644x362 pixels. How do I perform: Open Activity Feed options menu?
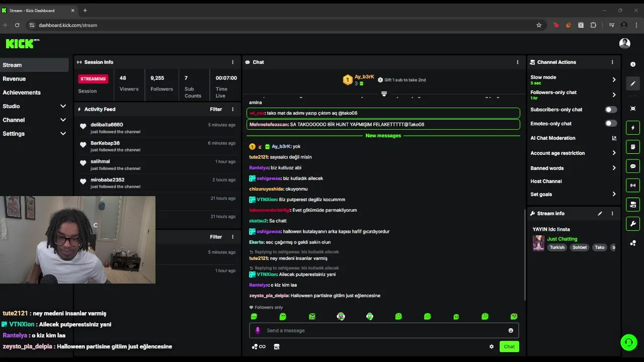point(232,109)
